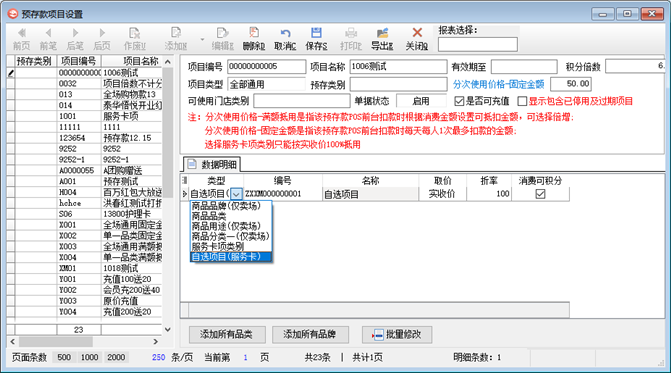Click the amount field showing 50.00
The image size is (671, 373).
tap(571, 84)
